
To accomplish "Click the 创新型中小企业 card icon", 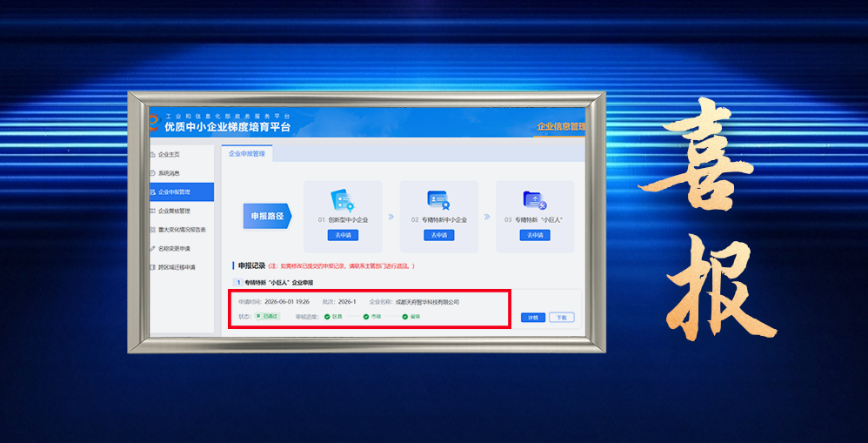I will (343, 200).
